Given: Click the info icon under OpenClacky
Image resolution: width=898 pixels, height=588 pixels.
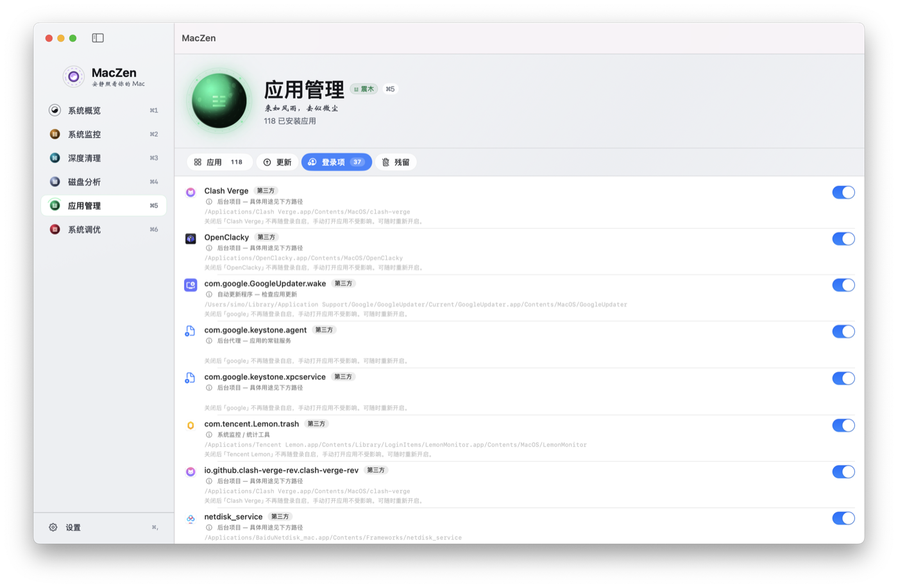Looking at the screenshot, I should pyautogui.click(x=209, y=248).
